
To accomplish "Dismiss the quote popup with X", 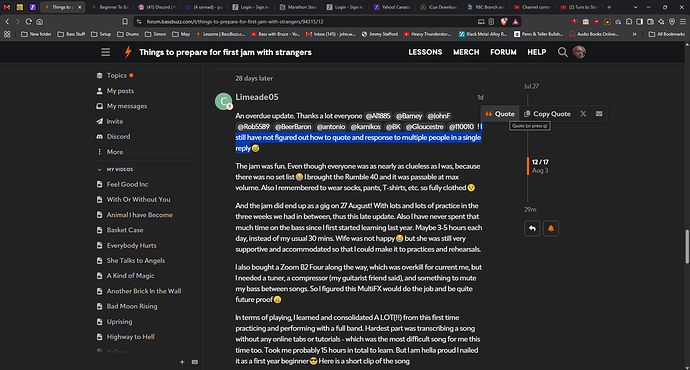I will pos(583,114).
